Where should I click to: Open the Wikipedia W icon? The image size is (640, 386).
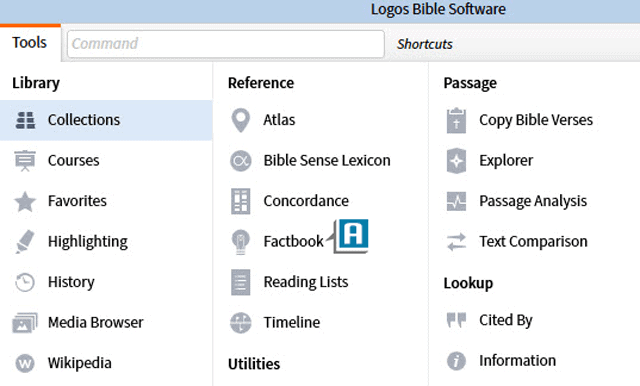[x=25, y=363]
